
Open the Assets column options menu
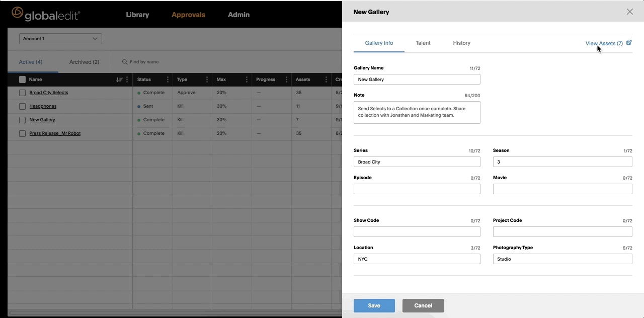[326, 79]
